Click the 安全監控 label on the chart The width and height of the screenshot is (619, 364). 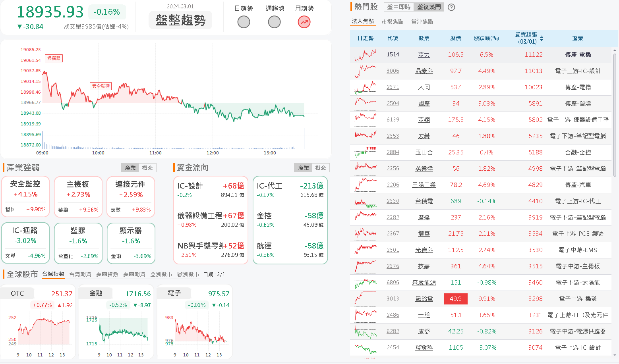(x=101, y=86)
